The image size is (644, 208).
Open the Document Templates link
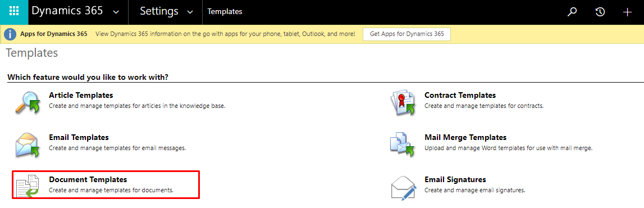click(88, 180)
